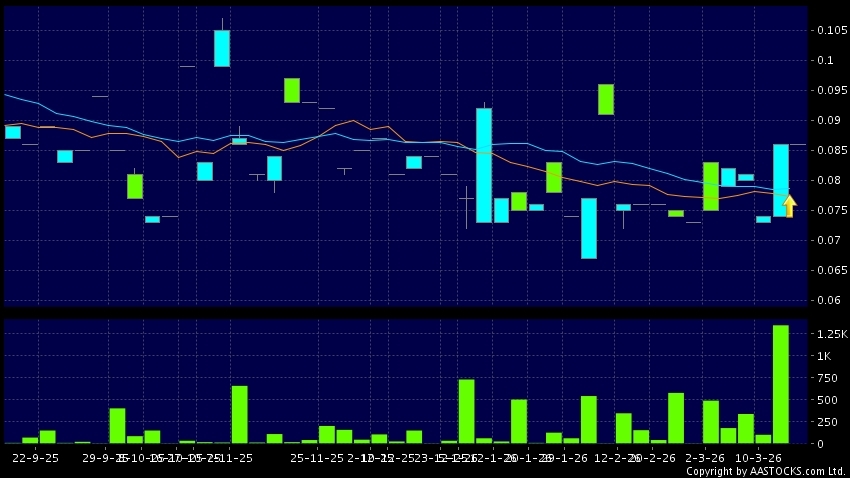This screenshot has height=478, width=850.
Task: Select the long cyan candlestick in chart center
Action: [484, 165]
